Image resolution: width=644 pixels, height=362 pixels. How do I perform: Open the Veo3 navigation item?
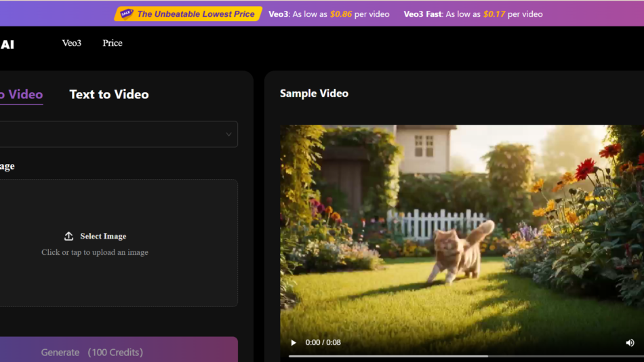click(x=72, y=43)
